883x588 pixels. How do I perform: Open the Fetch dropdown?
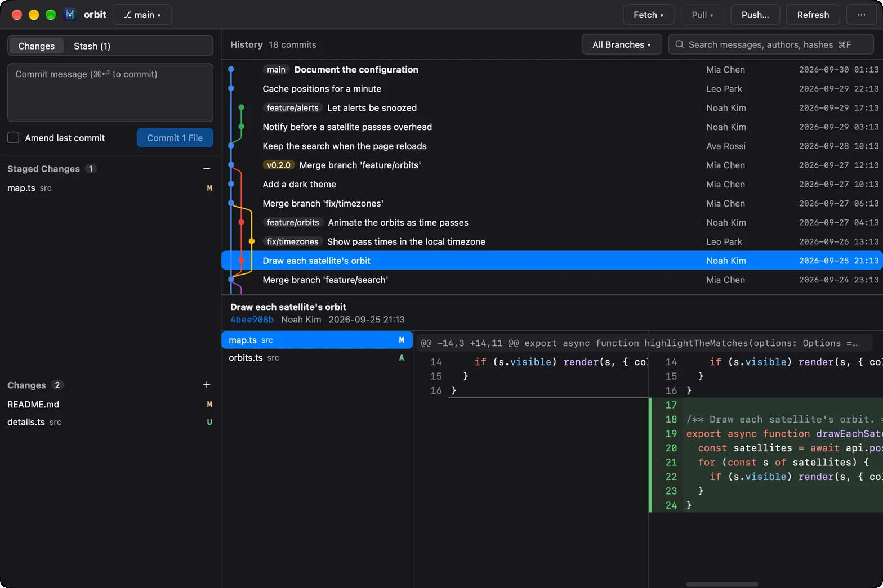coord(648,15)
